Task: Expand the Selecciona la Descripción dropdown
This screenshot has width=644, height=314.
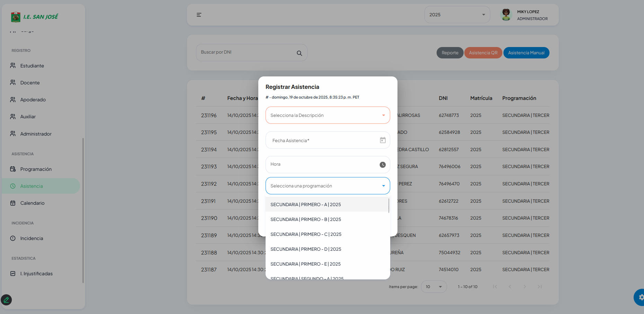Action: tap(328, 115)
